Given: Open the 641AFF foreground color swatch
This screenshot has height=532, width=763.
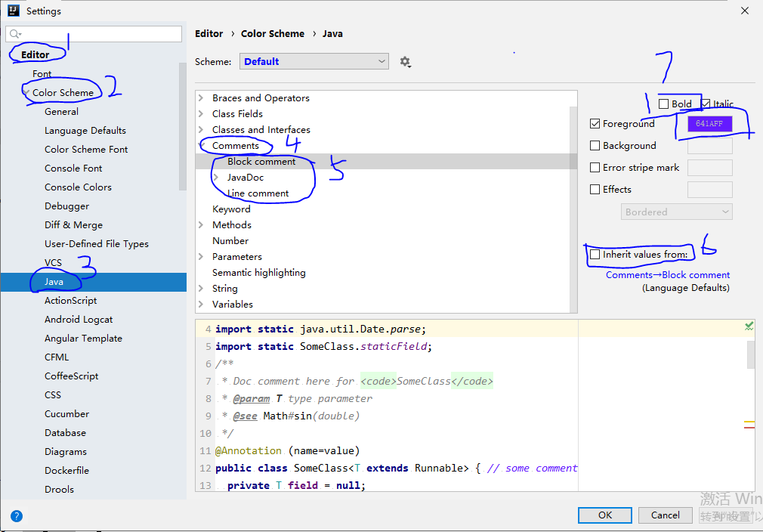Looking at the screenshot, I should click(709, 124).
